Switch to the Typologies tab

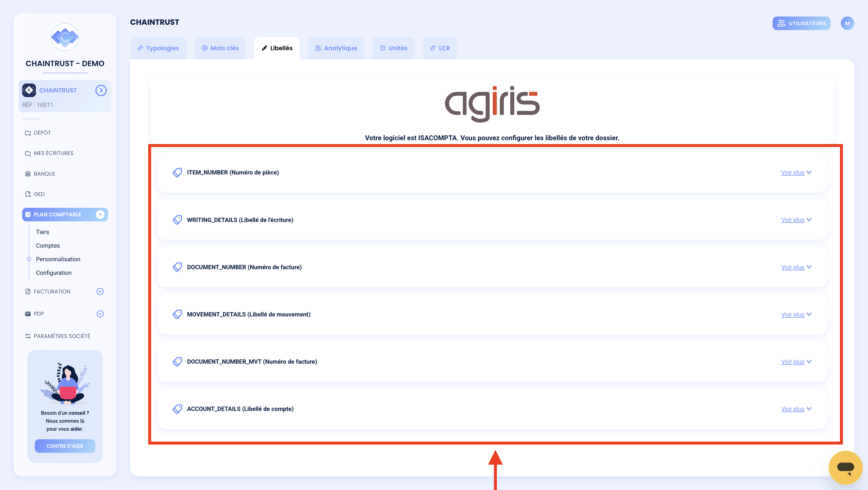158,48
